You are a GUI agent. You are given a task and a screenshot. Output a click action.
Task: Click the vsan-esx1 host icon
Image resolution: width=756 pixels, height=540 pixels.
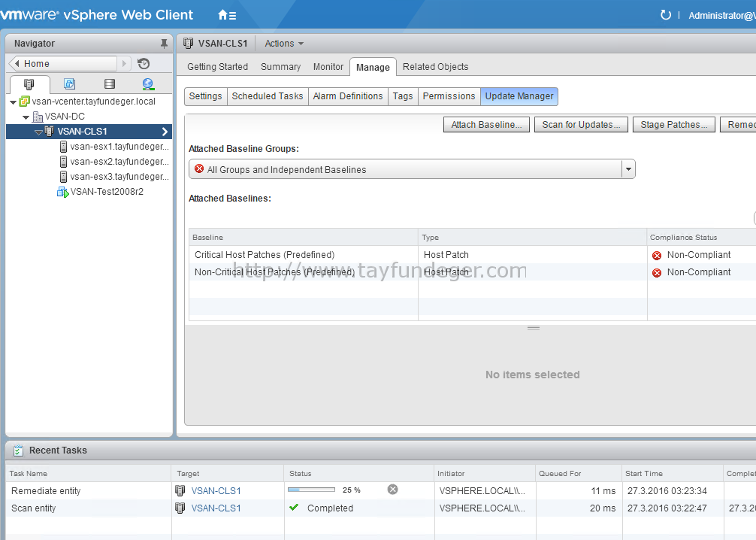point(63,147)
